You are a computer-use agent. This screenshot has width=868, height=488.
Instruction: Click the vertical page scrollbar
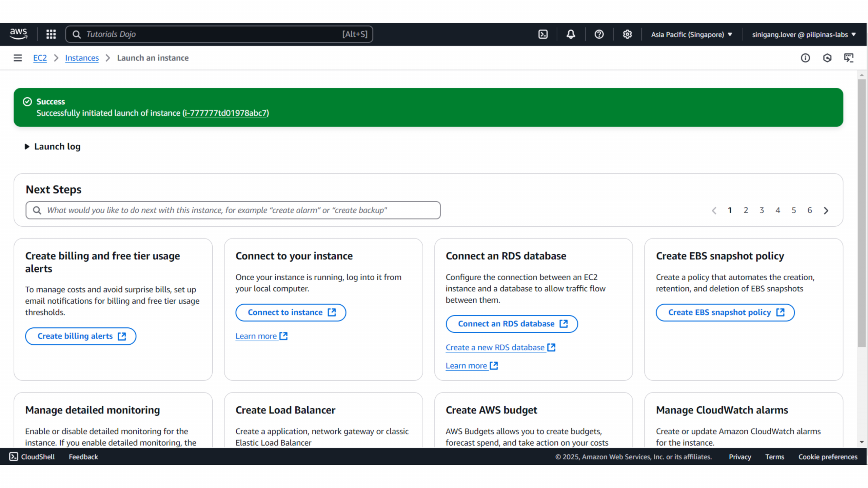tap(862, 213)
